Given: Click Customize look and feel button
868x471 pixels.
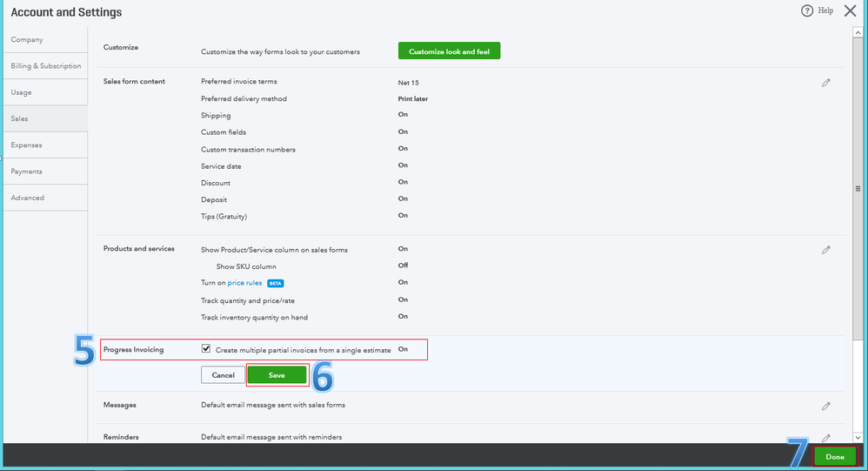Looking at the screenshot, I should pyautogui.click(x=449, y=51).
